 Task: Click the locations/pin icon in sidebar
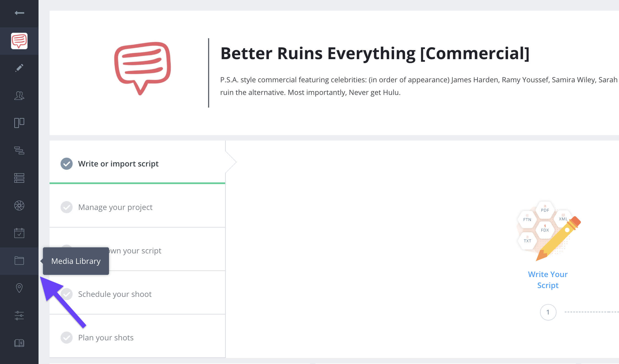click(x=19, y=288)
